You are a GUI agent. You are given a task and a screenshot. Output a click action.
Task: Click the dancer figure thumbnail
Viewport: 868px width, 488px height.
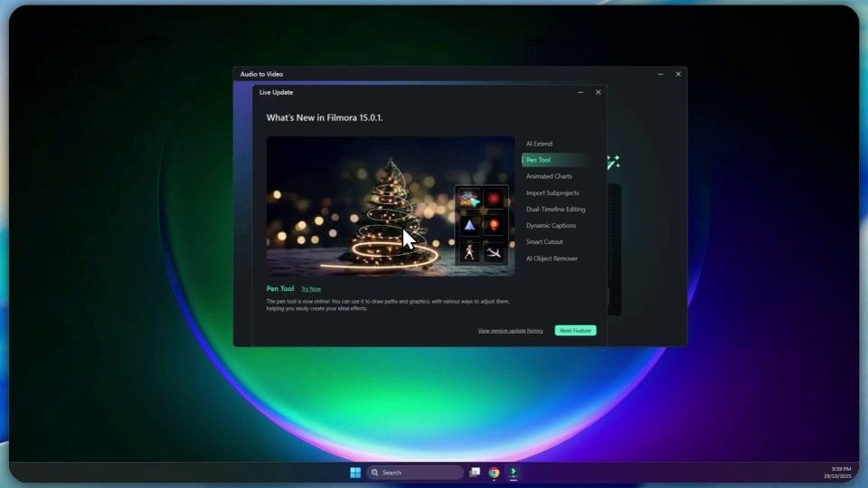click(x=469, y=252)
